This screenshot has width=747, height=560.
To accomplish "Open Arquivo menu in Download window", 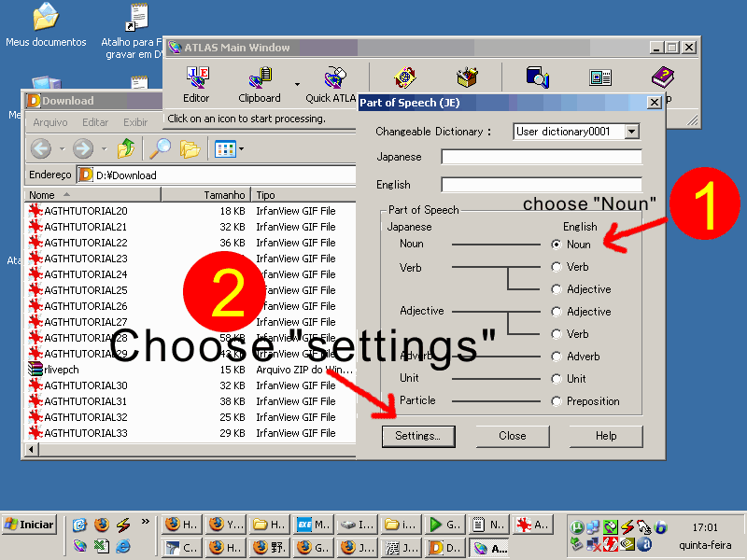I will tap(50, 122).
